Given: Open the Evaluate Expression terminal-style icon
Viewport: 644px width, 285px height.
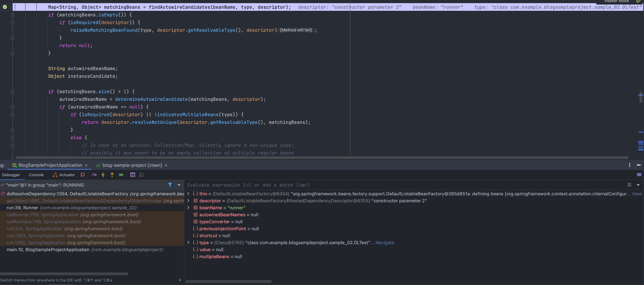Looking at the screenshot, I should (133, 175).
